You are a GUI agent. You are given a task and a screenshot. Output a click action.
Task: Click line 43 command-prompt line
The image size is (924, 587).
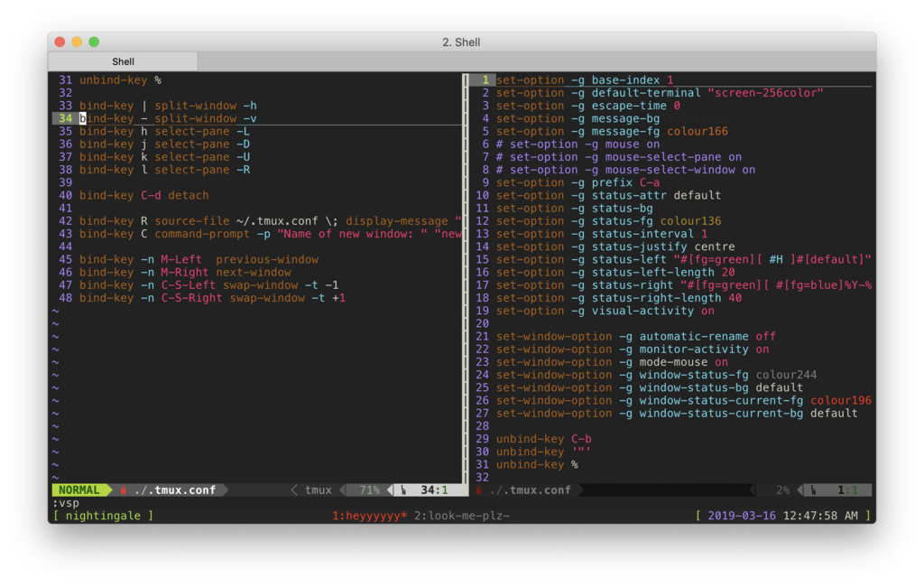click(271, 234)
